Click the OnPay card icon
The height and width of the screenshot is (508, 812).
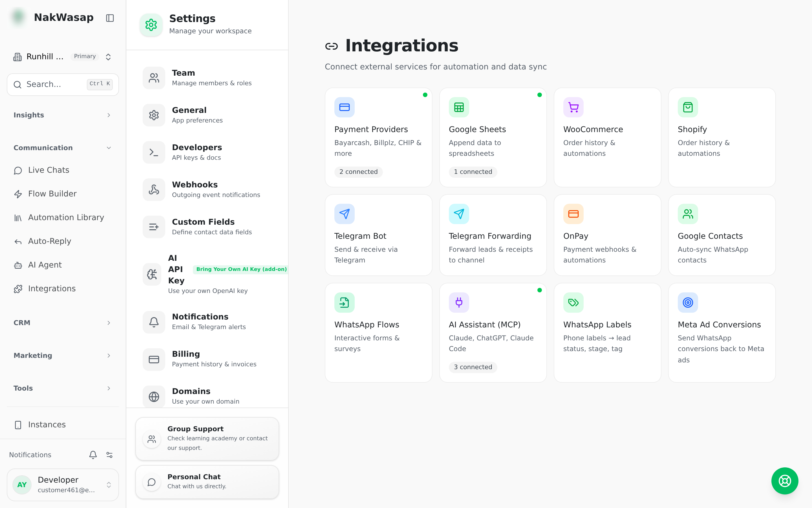click(x=573, y=214)
